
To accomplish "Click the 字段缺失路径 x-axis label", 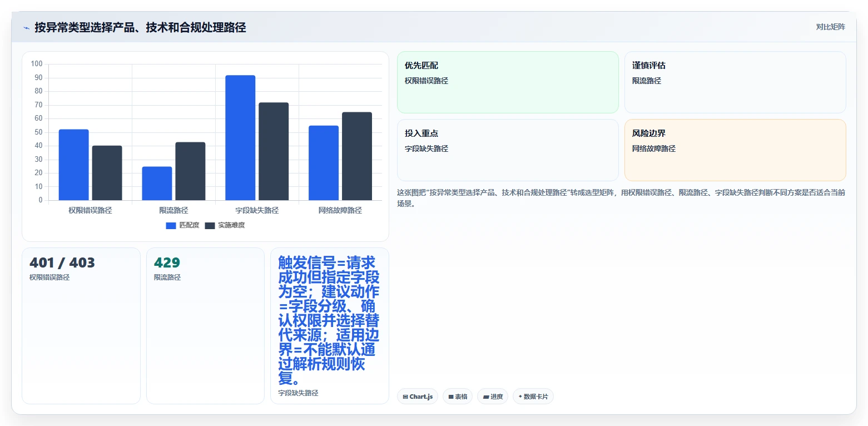I will pos(257,210).
